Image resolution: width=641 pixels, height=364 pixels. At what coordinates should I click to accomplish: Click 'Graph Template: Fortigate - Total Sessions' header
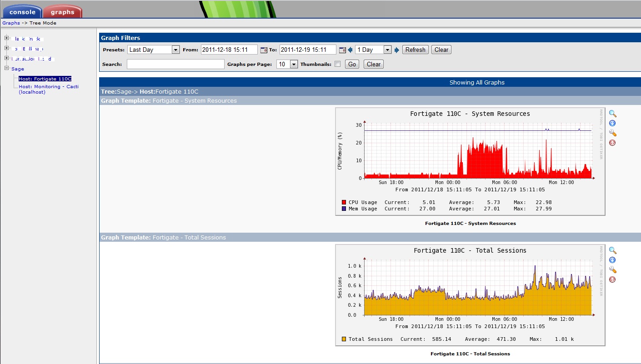(x=163, y=237)
